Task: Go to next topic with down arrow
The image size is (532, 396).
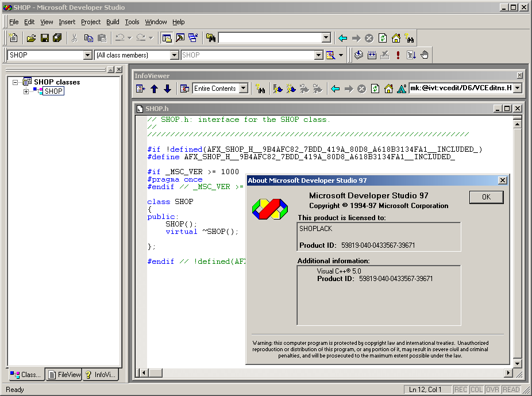Action: coord(167,89)
